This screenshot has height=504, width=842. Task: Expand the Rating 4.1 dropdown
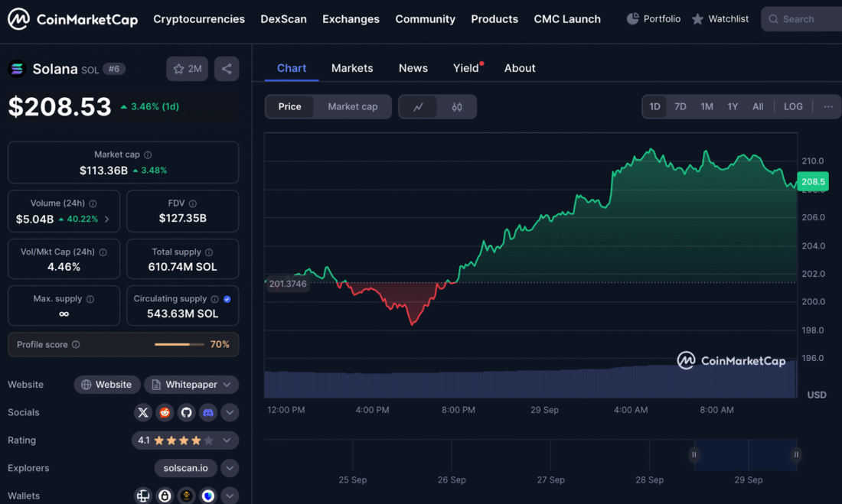click(227, 441)
